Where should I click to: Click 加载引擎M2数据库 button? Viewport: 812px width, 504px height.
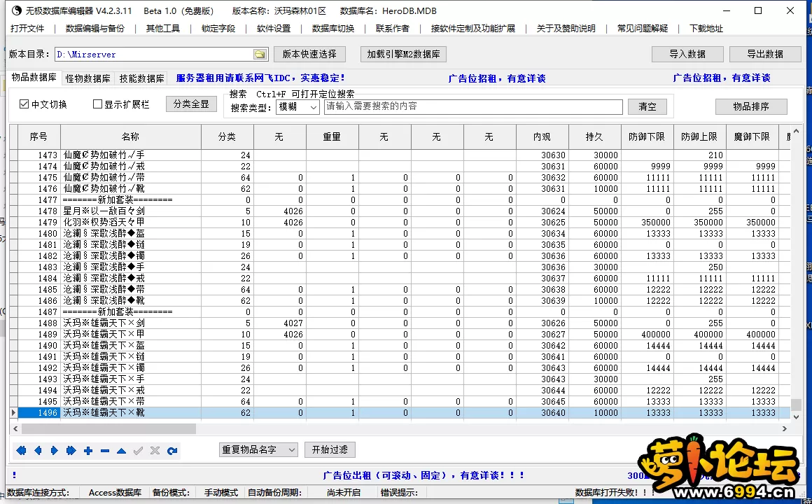(x=403, y=54)
